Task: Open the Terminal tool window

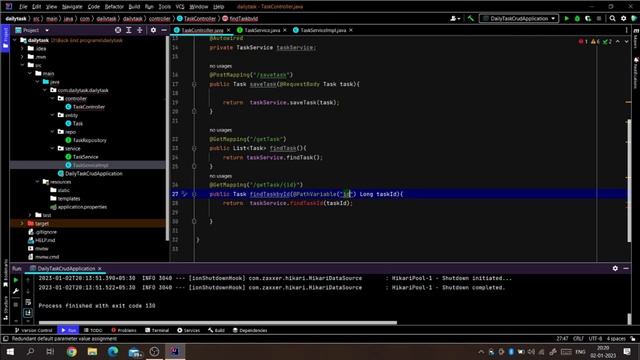Action: (x=157, y=330)
